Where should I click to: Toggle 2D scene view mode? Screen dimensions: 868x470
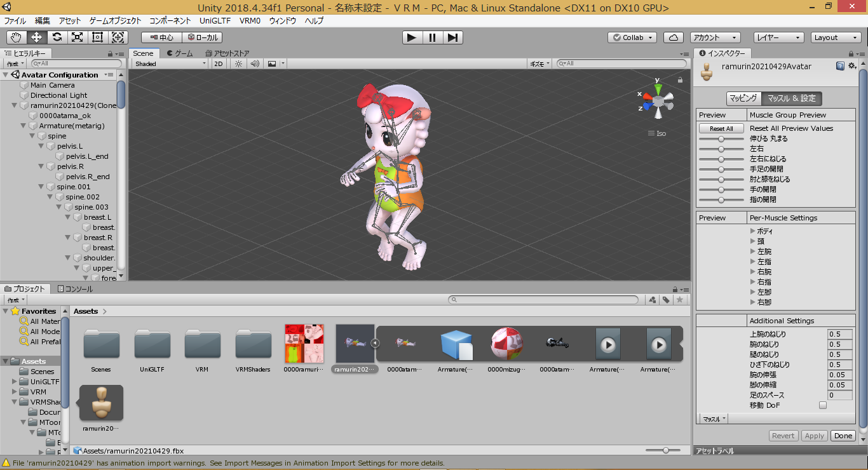pyautogui.click(x=218, y=64)
